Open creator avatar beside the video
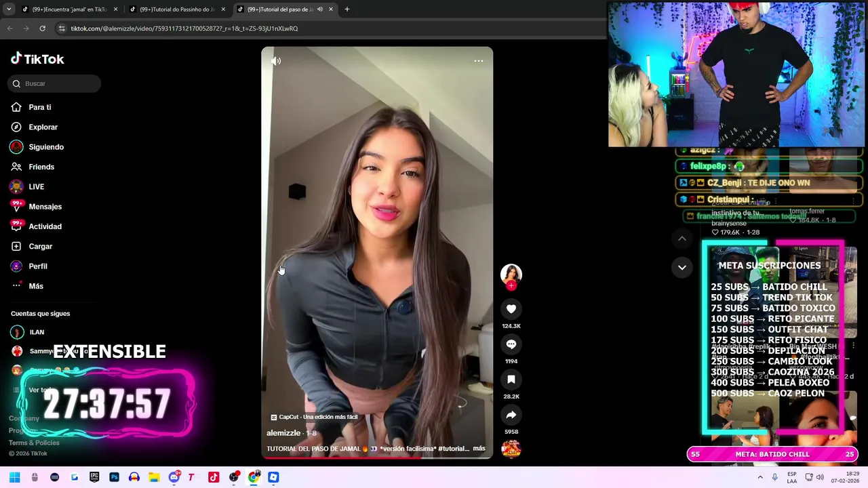Image resolution: width=868 pixels, height=488 pixels. click(x=511, y=274)
